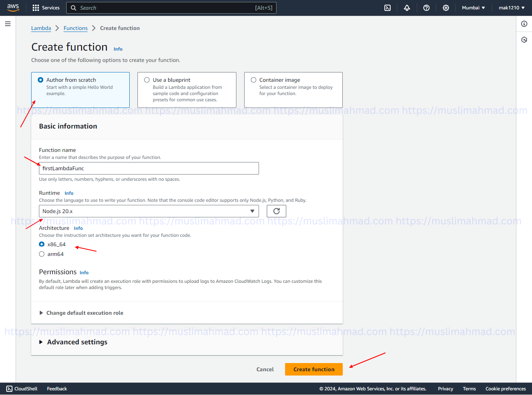Open the Services menu
Image resolution: width=532 pixels, height=395 pixels.
[46, 8]
